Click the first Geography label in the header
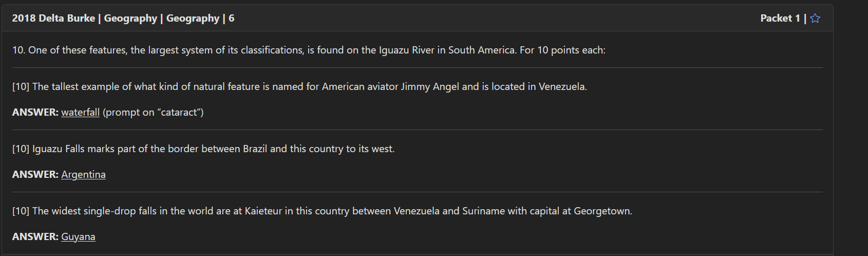This screenshot has width=868, height=256. [x=130, y=19]
